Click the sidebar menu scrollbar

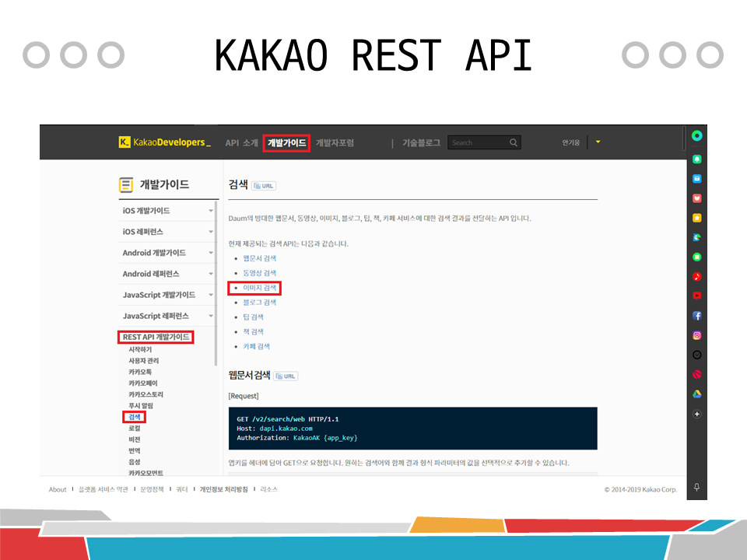[216, 283]
